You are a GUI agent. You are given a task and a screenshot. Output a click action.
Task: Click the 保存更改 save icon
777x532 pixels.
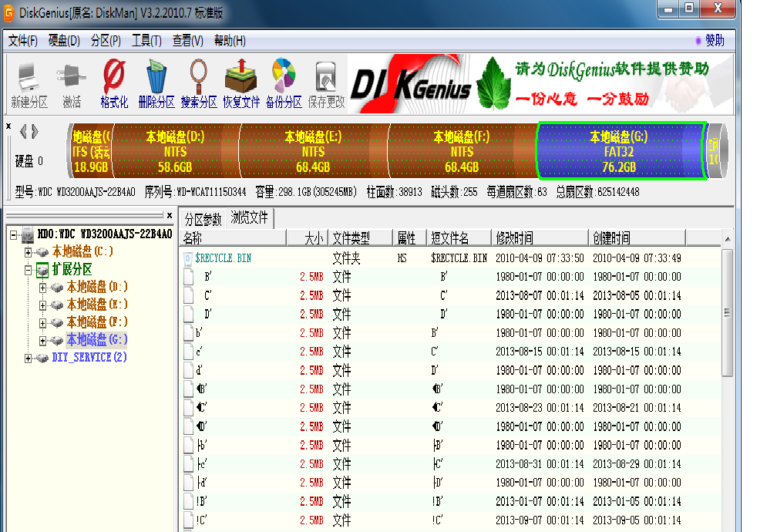point(326,83)
